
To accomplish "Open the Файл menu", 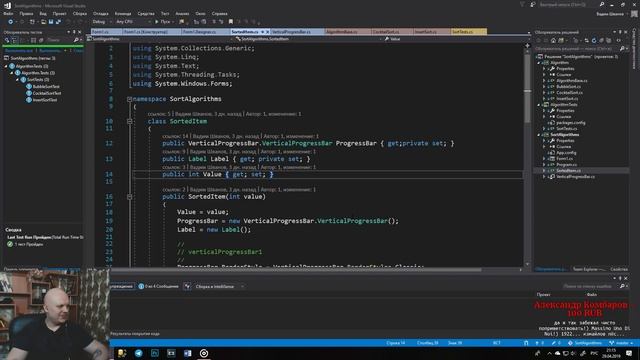I will point(8,13).
